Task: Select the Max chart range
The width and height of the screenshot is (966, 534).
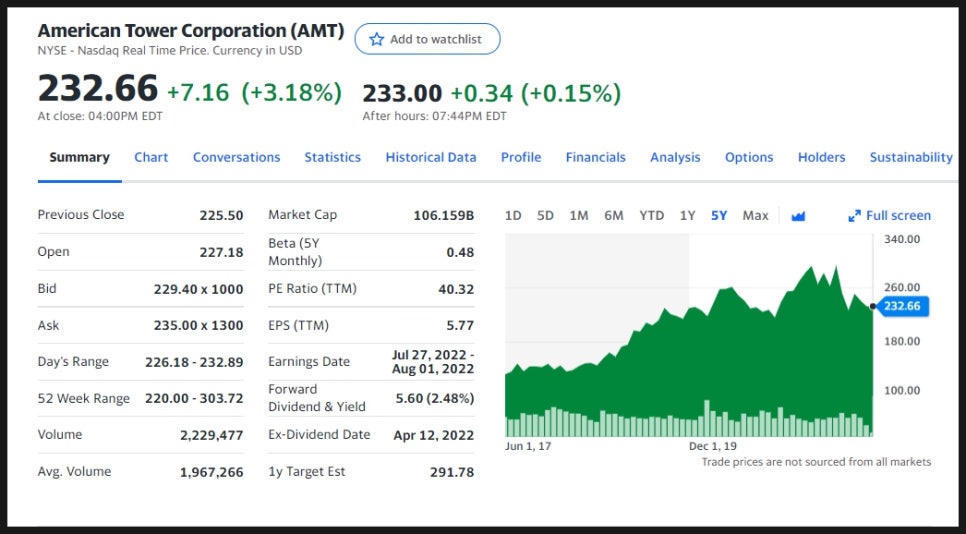Action: pos(755,216)
